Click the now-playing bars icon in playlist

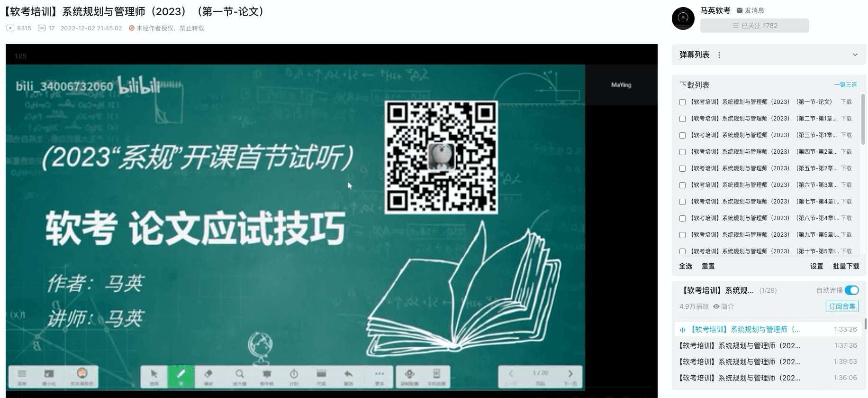coord(683,330)
